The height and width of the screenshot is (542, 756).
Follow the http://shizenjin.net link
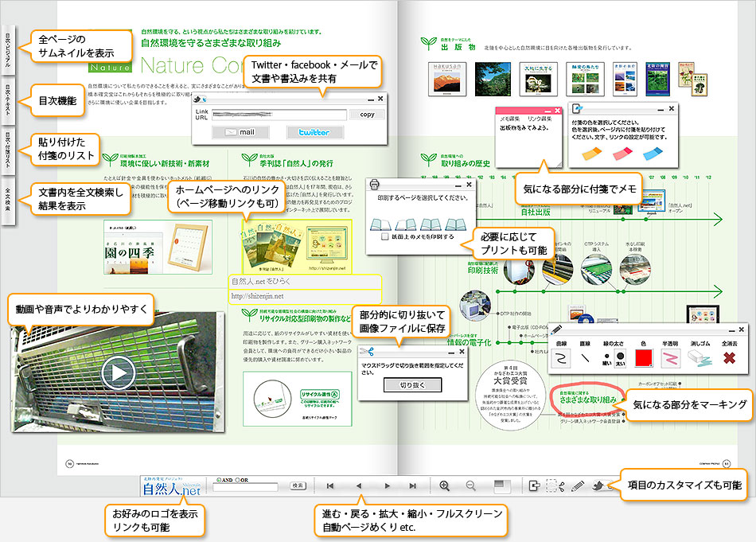click(x=305, y=296)
